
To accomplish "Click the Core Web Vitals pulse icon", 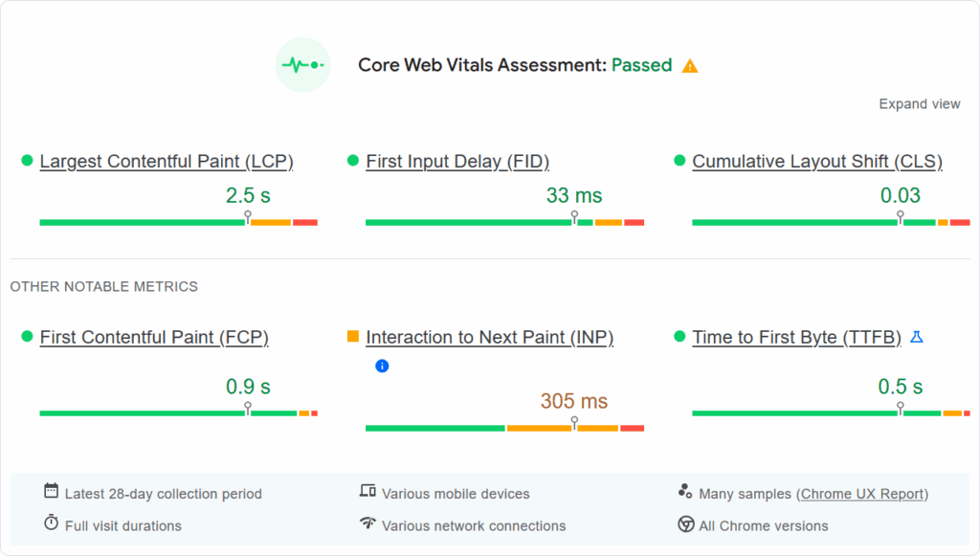I will point(302,65).
